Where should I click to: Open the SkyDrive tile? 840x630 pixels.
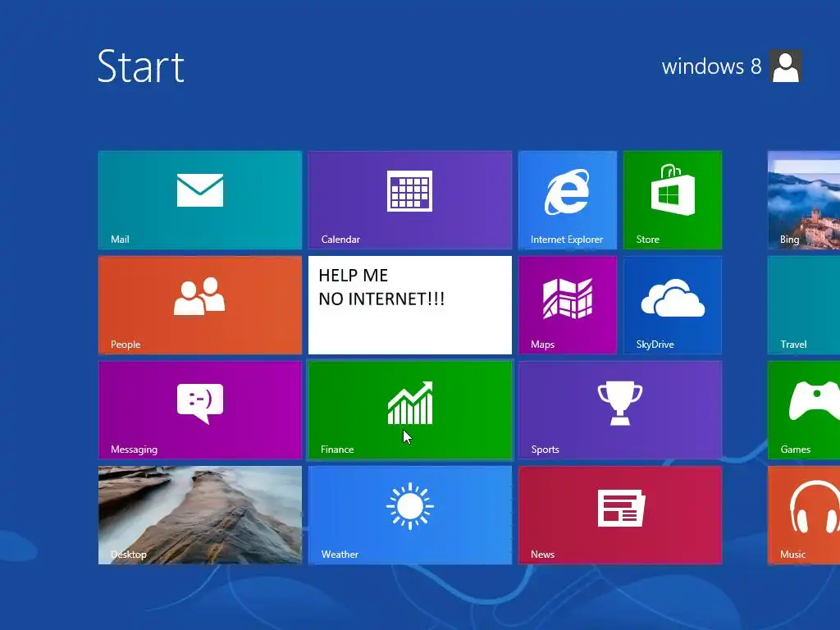click(x=673, y=305)
